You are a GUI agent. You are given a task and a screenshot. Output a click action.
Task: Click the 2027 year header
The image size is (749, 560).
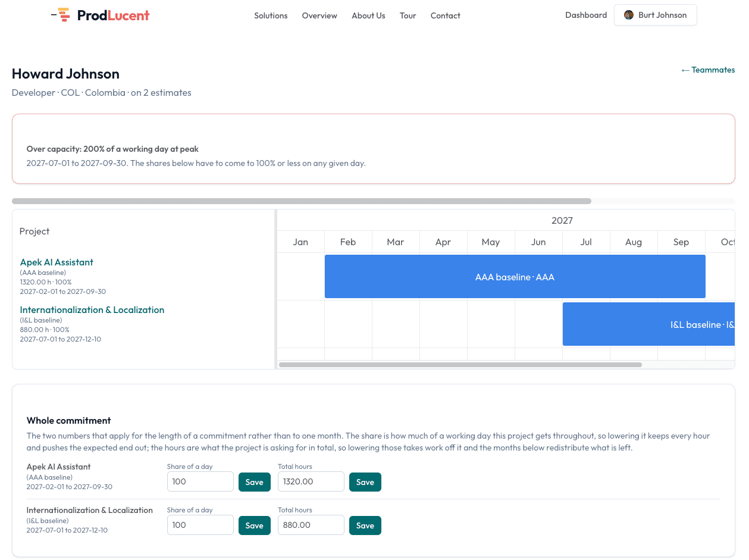tap(562, 220)
